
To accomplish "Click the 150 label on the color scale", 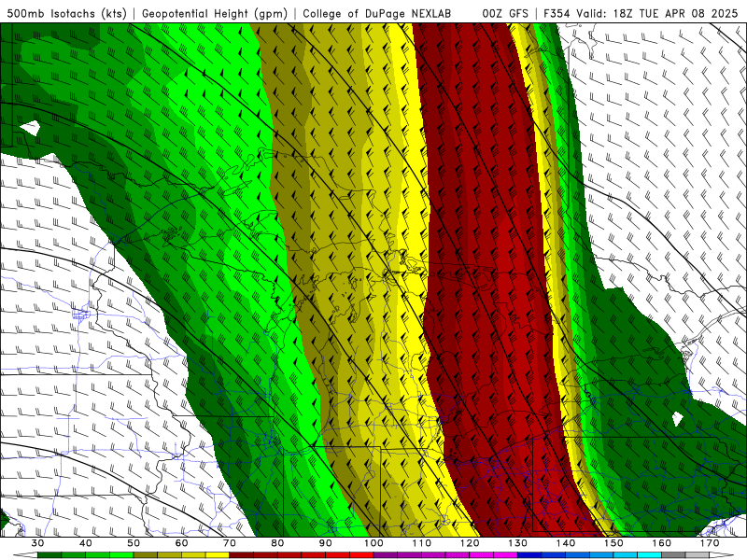I will (x=613, y=543).
